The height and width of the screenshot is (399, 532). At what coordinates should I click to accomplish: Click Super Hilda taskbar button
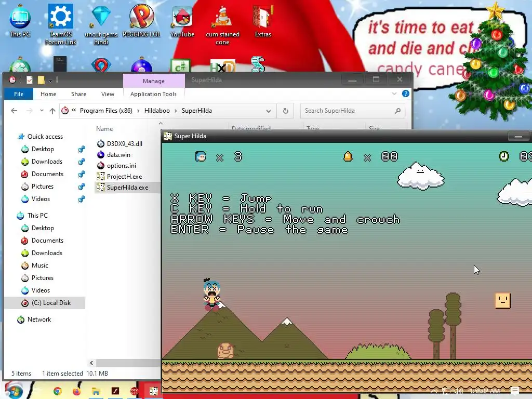point(153,391)
